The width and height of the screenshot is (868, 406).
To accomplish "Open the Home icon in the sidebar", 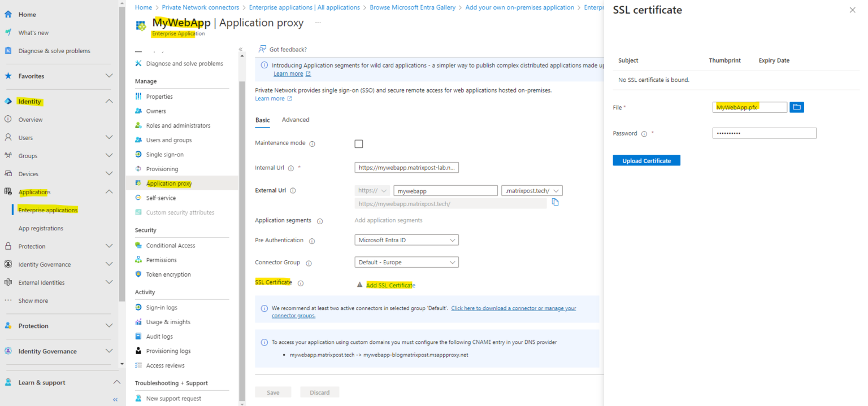I will 8,14.
